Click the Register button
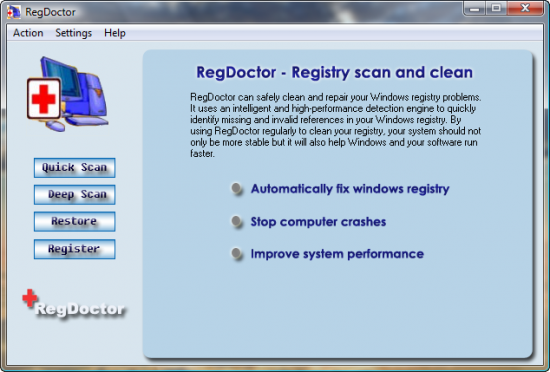This screenshot has width=550, height=372. click(74, 249)
